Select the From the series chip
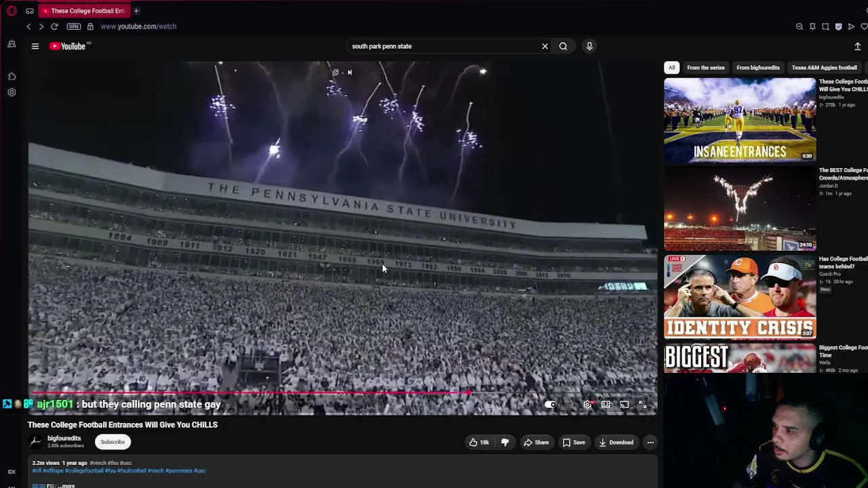 point(705,68)
